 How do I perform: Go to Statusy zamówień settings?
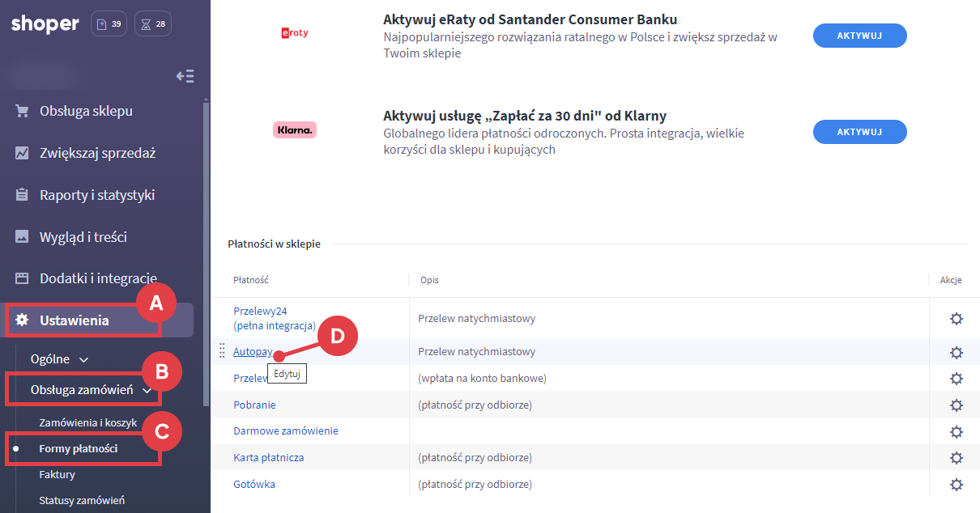[82, 501]
